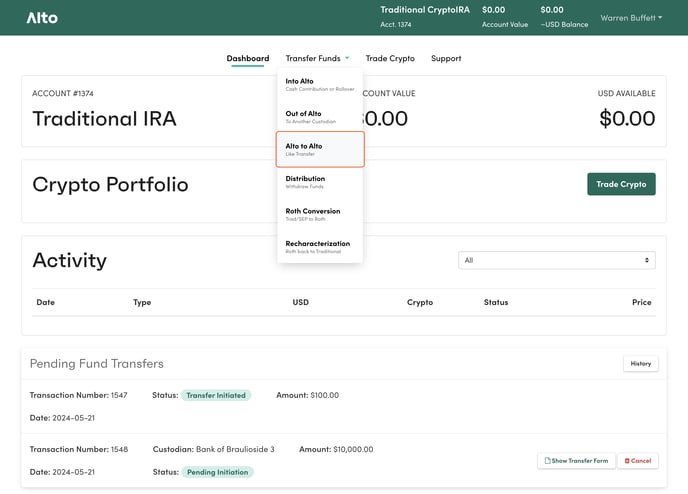Open the Trade Crypto tab
Image resolution: width=688 pixels, height=494 pixels.
pyautogui.click(x=390, y=58)
